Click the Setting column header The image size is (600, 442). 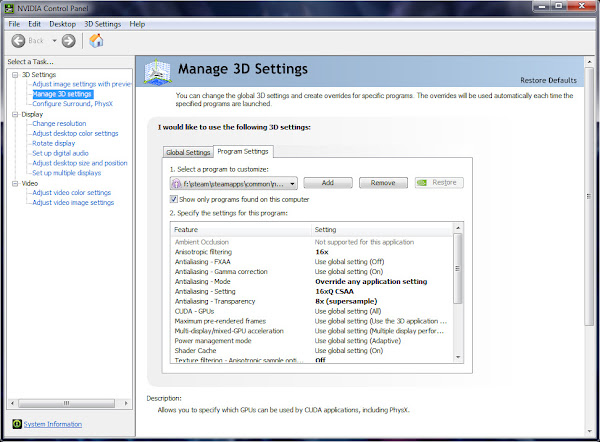click(x=382, y=230)
